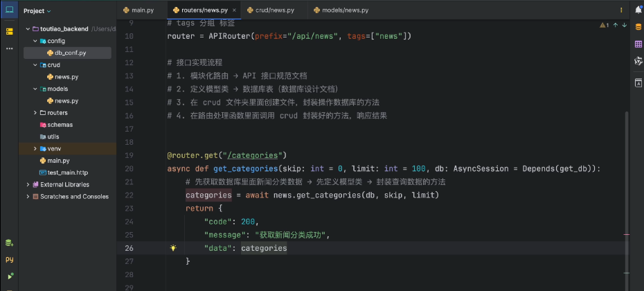Expand External Libraries node
This screenshot has width=644, height=291.
coord(28,184)
